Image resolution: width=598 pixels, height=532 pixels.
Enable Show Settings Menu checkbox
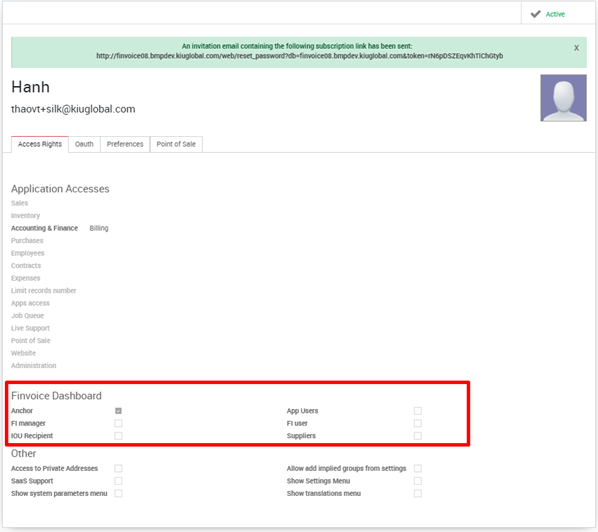pyautogui.click(x=418, y=481)
